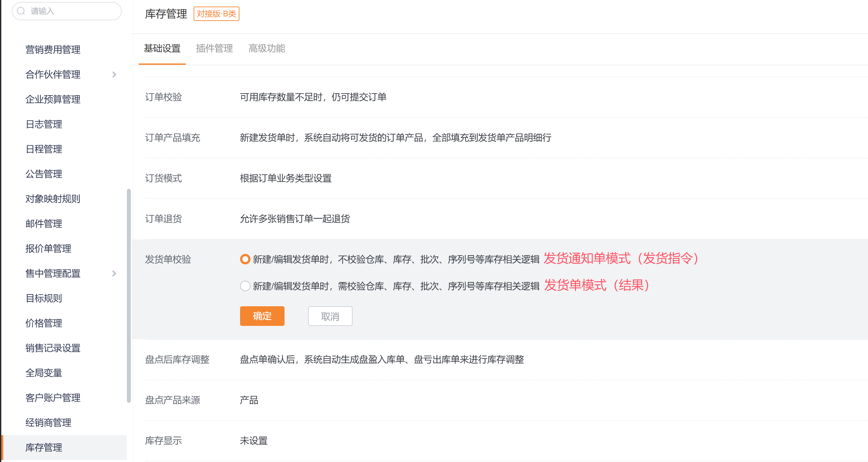Select the no-validation delivery note radio option
The image size is (868, 462).
[x=245, y=259]
